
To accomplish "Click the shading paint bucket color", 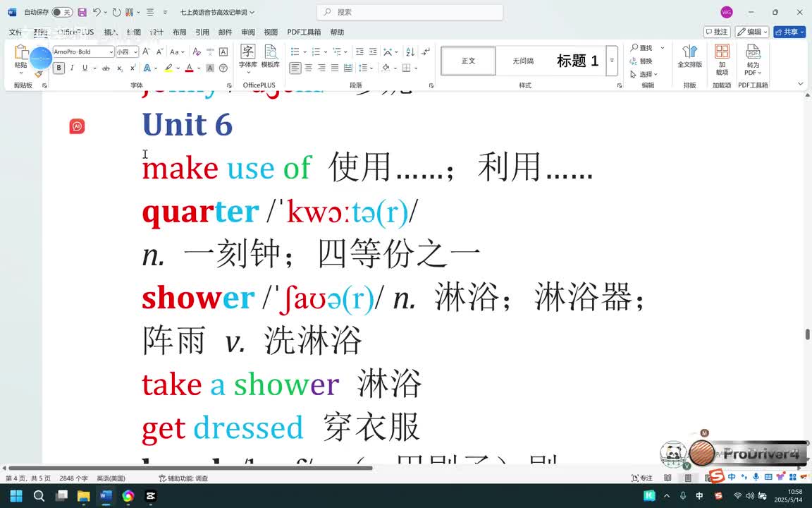I will point(386,68).
